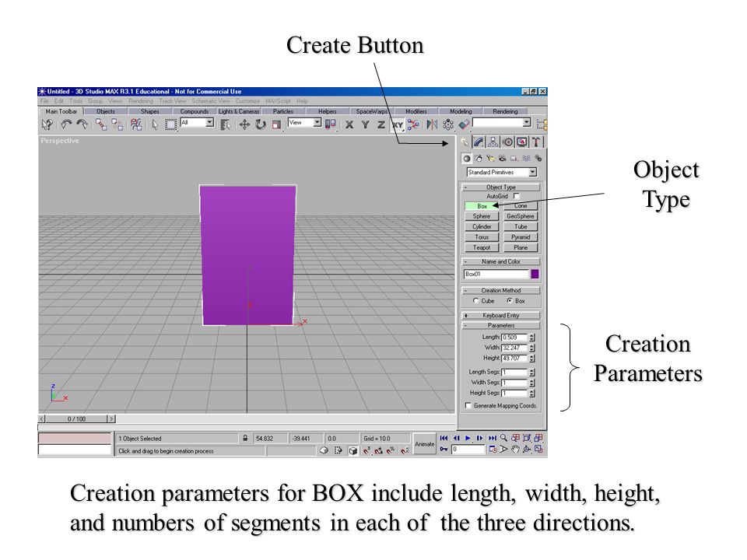Click the Bind to Space Warp icon

pyautogui.click(x=136, y=124)
